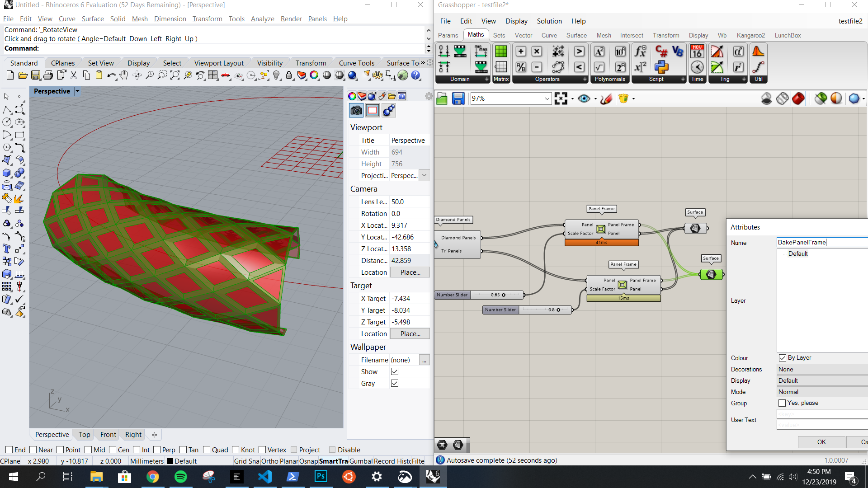Pick the C# script component icon
The width and height of the screenshot is (868, 488).
(661, 52)
